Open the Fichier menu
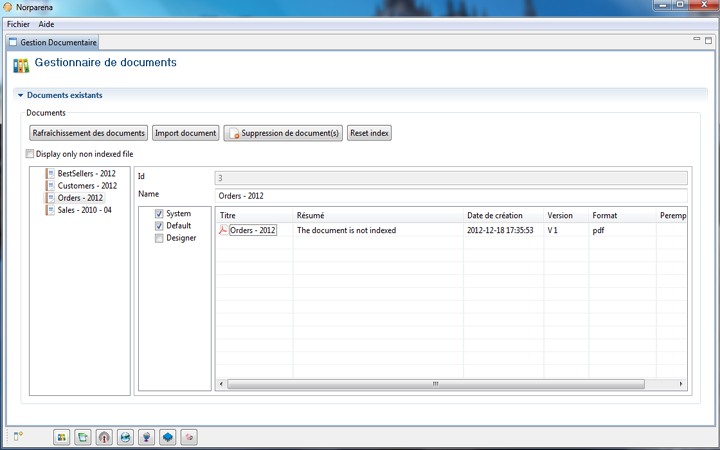The height and width of the screenshot is (450, 720). click(19, 23)
